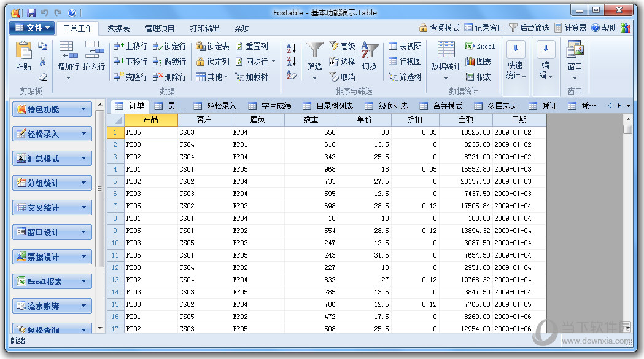The width and height of the screenshot is (644, 359).
Task: Open the Others (其他) dropdown
Action: [212, 77]
